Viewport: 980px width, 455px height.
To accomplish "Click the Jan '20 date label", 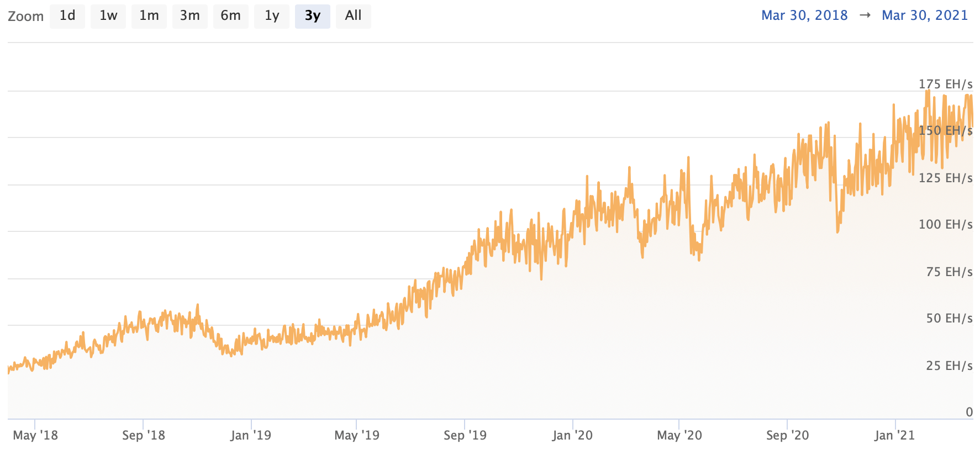I will coord(572,436).
